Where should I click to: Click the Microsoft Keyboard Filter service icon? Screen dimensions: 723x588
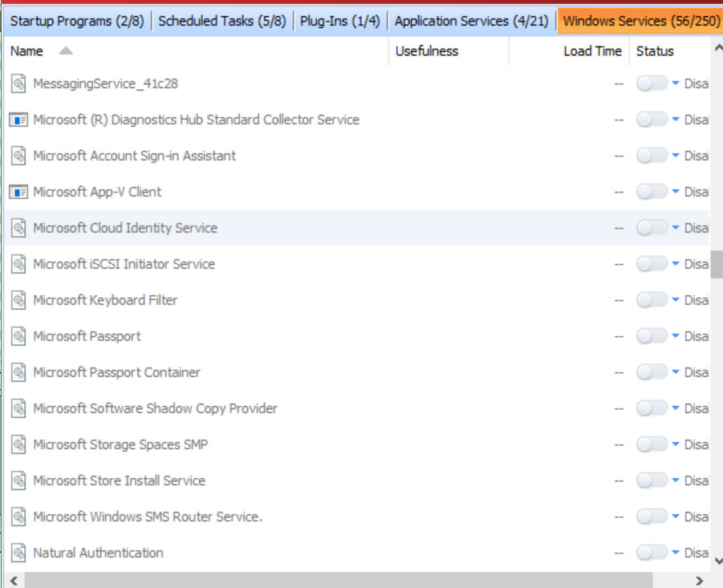18,300
